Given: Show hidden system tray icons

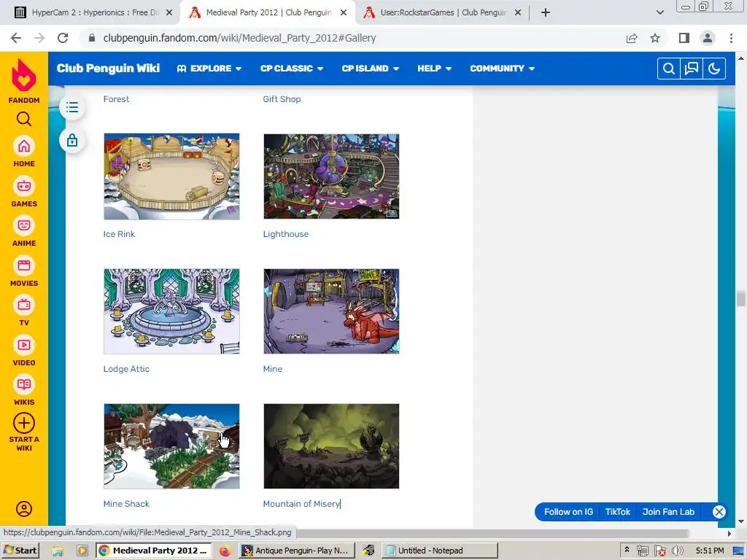Looking at the screenshot, I should tap(627, 550).
